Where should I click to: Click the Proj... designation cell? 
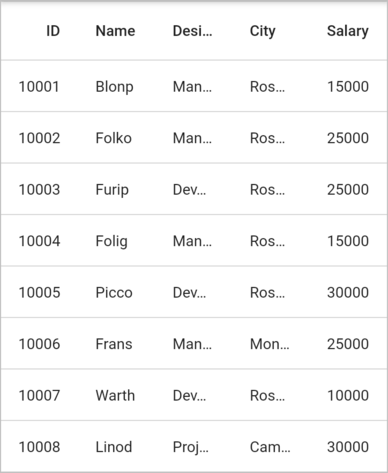(x=191, y=447)
